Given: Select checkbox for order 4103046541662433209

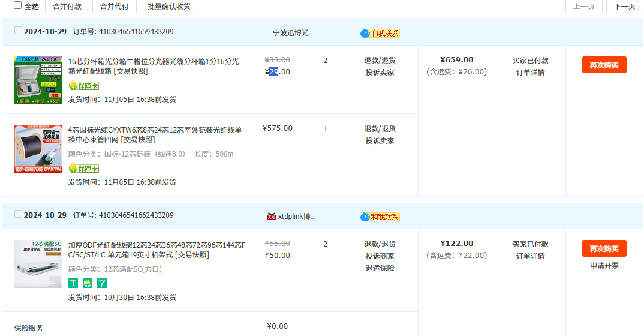Looking at the screenshot, I should [18, 214].
